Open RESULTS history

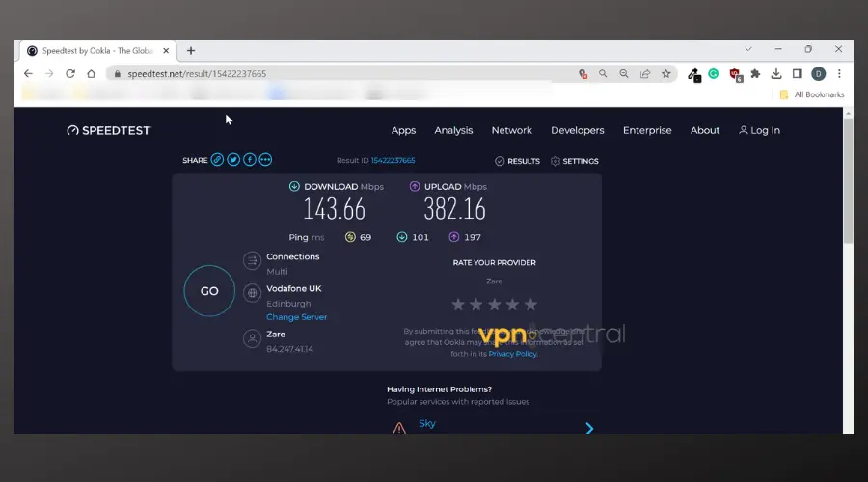(518, 161)
